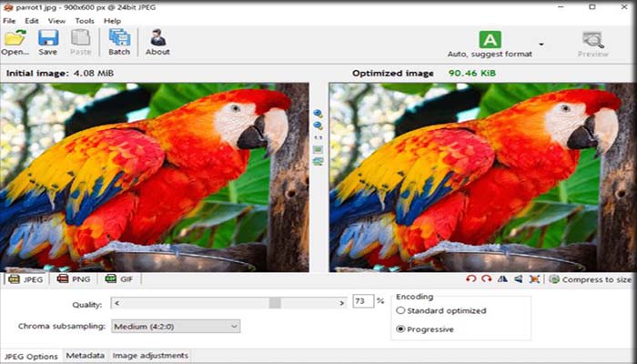Viewport: 637px width, 364px height.
Task: Open an image with the Open toolbar icon
Action: [15, 38]
